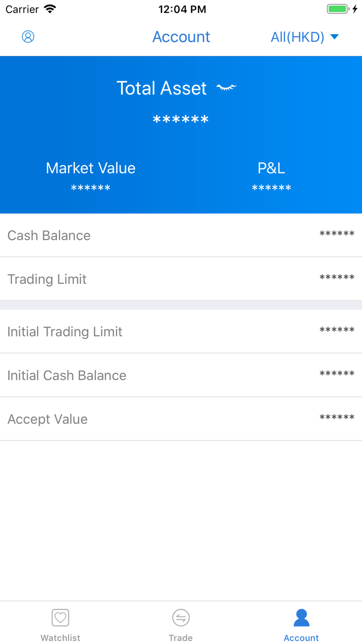Tap the P&L section
This screenshot has width=362, height=644.
tap(271, 176)
